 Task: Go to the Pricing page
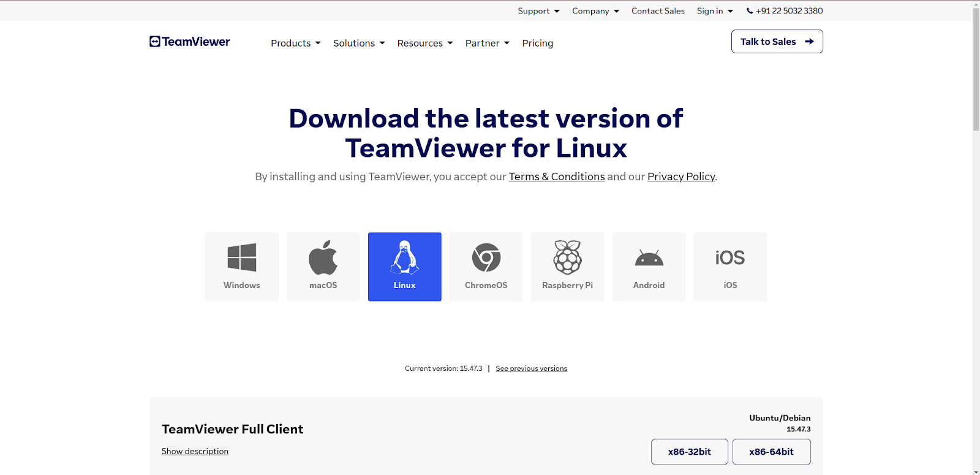538,43
